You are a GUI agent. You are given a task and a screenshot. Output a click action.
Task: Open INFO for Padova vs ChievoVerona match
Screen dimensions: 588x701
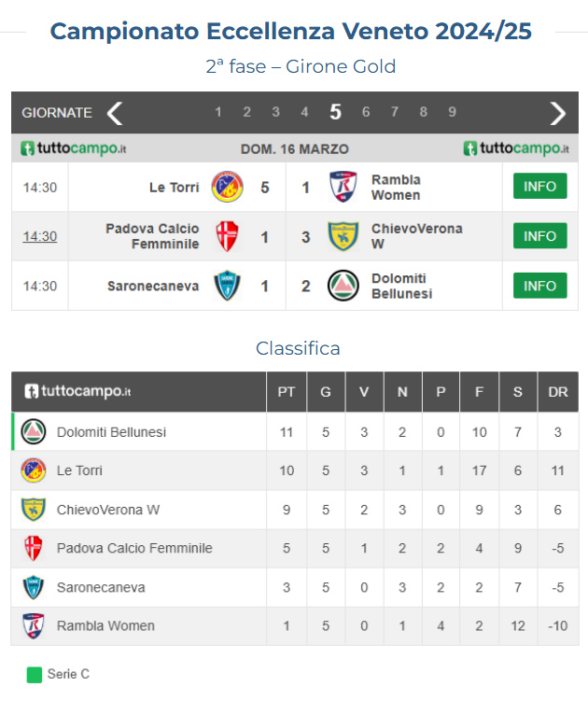(539, 236)
